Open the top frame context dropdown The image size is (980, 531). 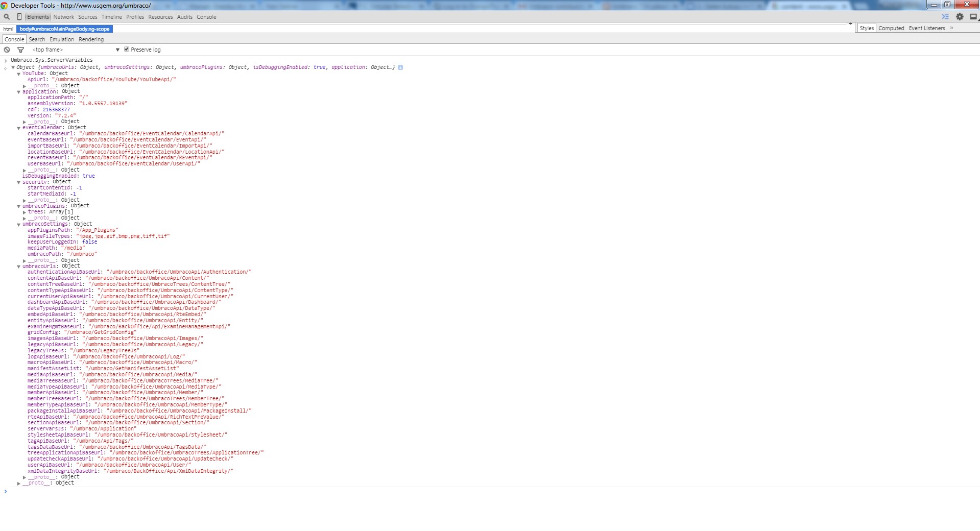[x=76, y=50]
